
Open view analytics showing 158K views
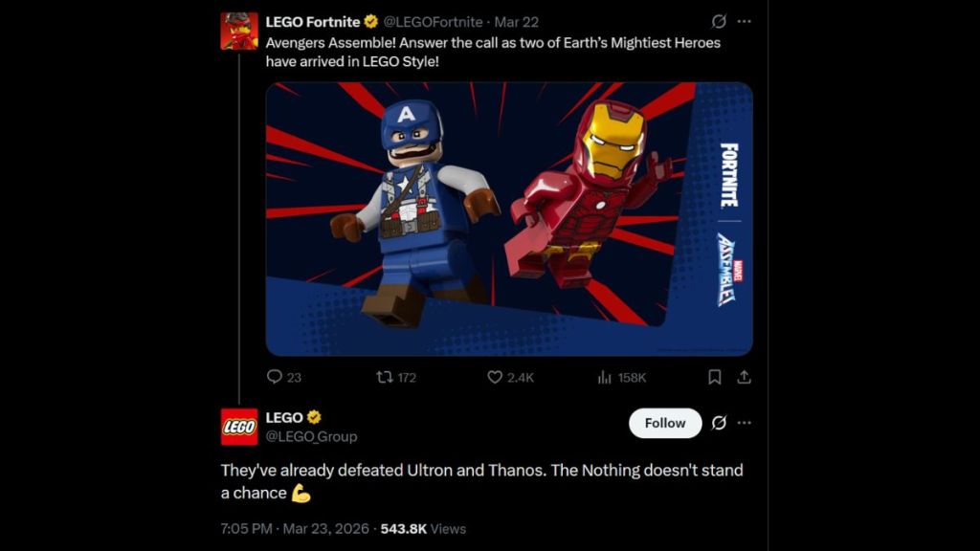click(607, 377)
